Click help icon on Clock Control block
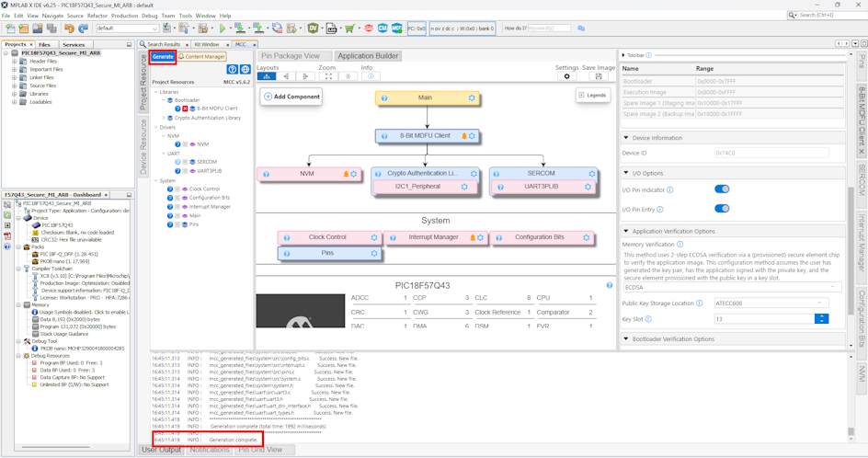The height and width of the screenshot is (458, 868). pos(286,237)
